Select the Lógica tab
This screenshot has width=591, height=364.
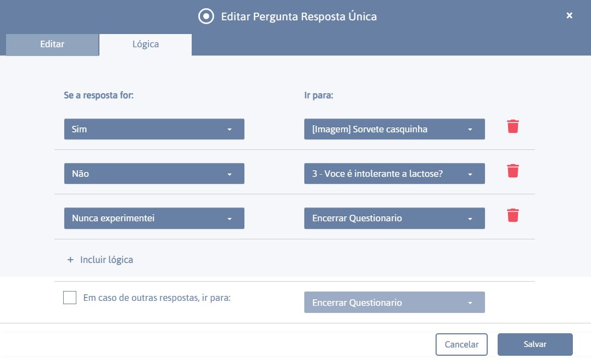point(146,44)
